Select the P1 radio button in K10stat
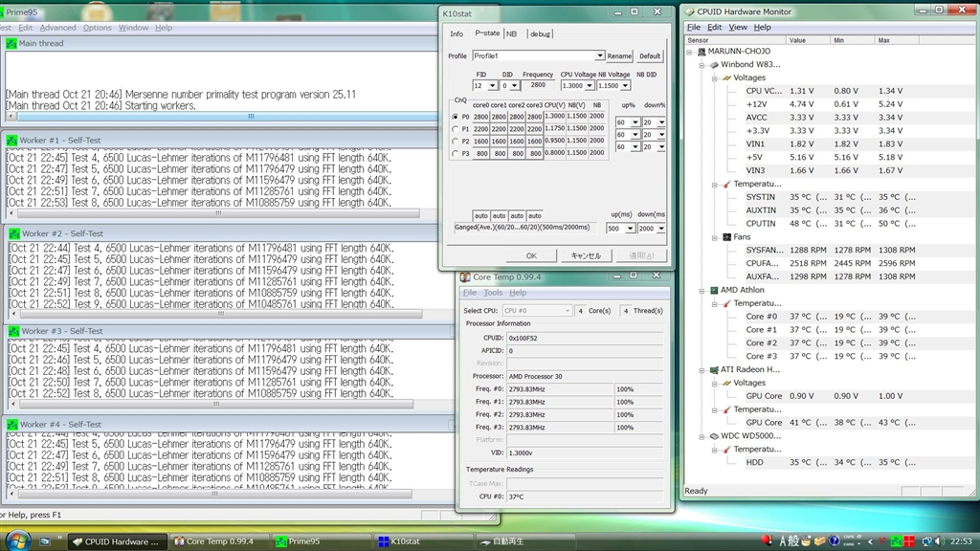Screen dimensions: 980x551 [x=455, y=129]
